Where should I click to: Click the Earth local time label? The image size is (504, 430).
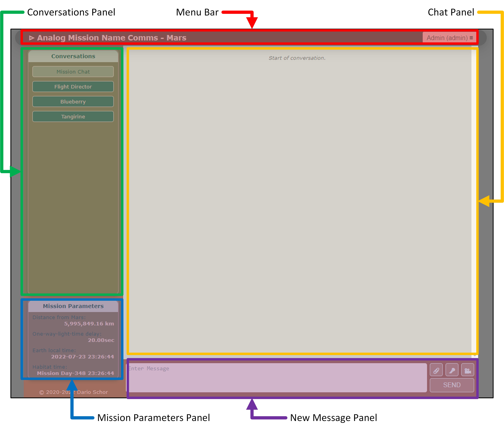(54, 350)
